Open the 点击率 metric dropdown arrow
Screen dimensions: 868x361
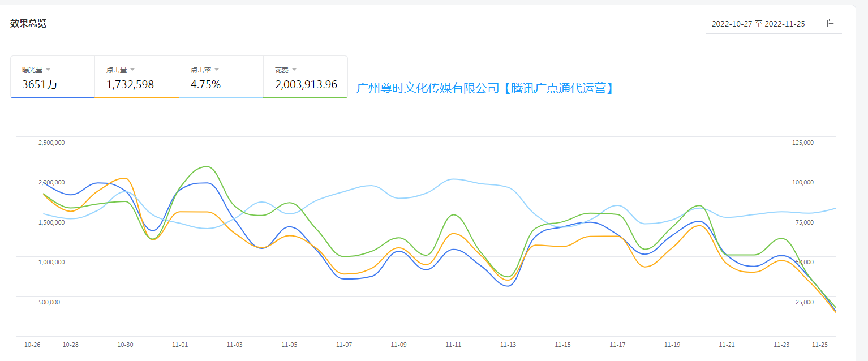click(217, 70)
